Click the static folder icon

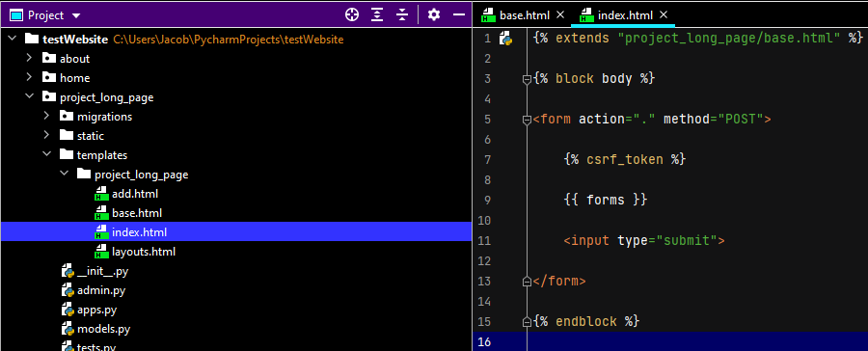click(67, 136)
